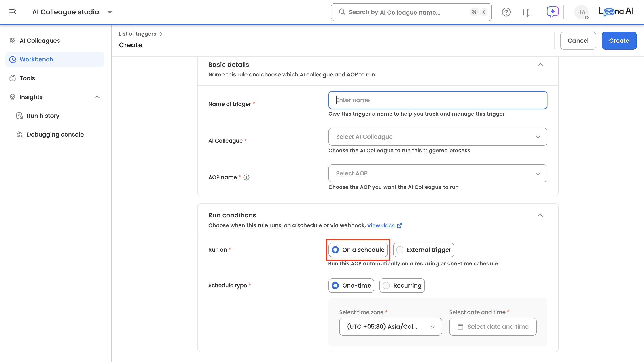Viewport: 644px width, 362px height.
Task: Click the Debugging console bug icon
Action: click(x=19, y=134)
